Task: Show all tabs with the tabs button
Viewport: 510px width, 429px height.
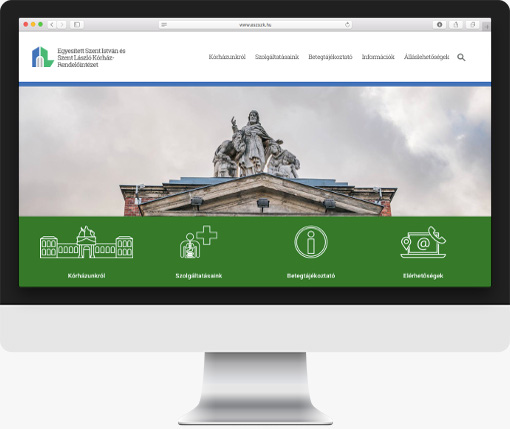Action: [472, 25]
